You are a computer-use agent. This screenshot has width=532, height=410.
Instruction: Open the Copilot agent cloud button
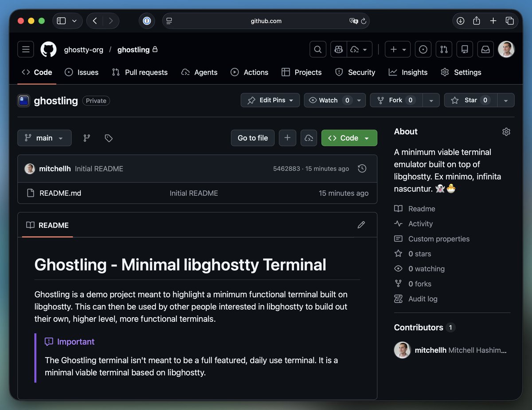309,138
